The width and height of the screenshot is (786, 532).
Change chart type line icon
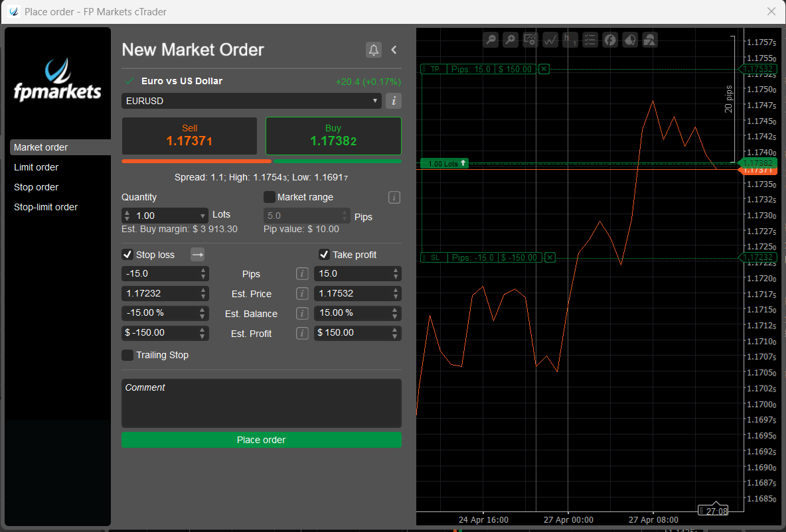[550, 40]
